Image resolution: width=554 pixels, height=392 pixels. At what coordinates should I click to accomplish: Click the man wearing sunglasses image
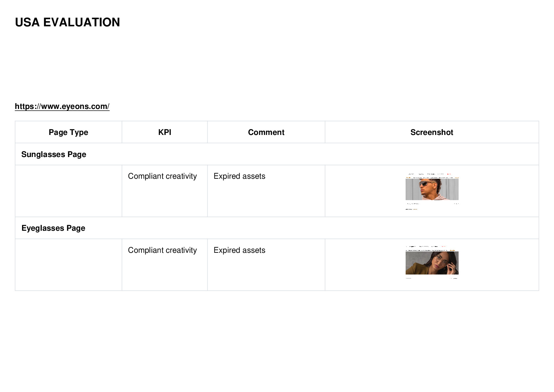(x=432, y=189)
